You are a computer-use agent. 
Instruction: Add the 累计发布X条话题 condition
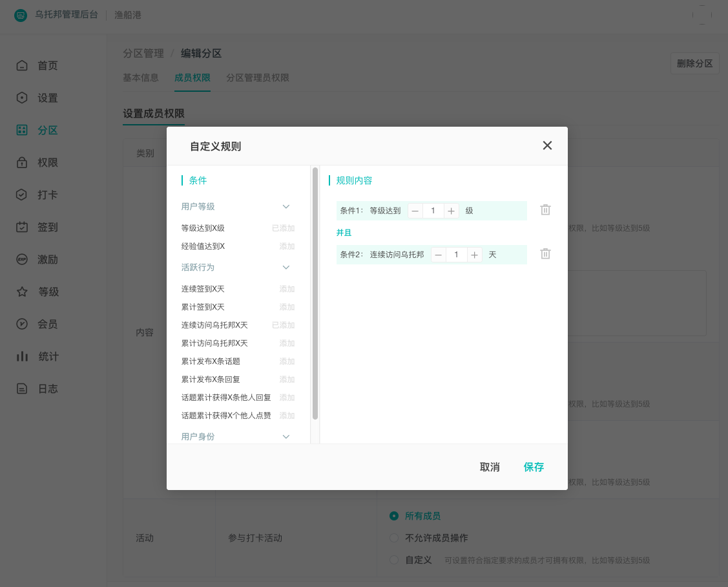(x=287, y=361)
